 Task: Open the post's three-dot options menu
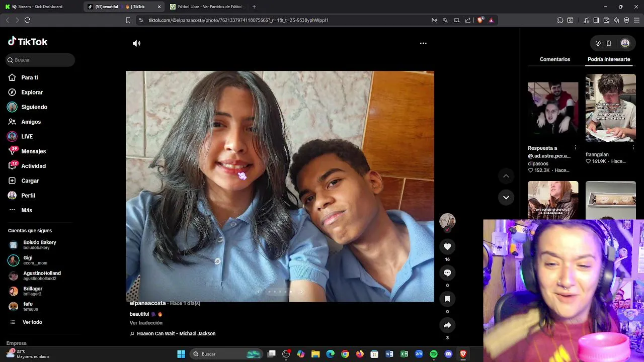[x=423, y=43]
